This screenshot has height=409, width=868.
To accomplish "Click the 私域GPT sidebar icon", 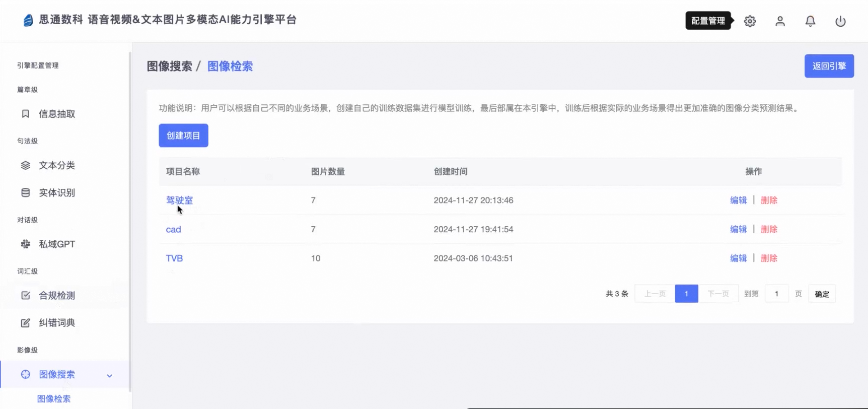I will click(26, 244).
